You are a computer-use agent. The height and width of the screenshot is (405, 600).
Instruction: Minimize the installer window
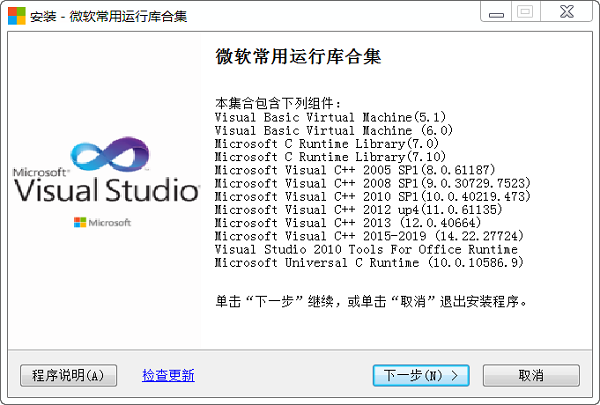tap(496, 12)
